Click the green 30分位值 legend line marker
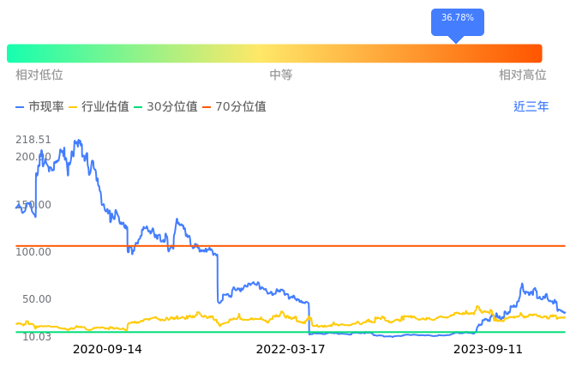The height and width of the screenshot is (379, 588). [139, 107]
